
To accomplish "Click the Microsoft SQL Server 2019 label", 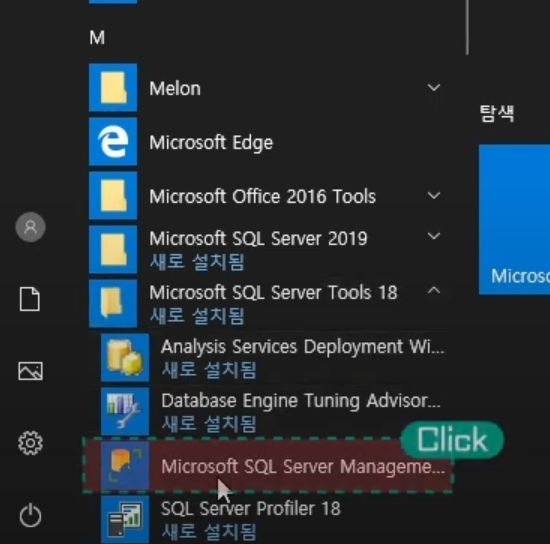I will tap(259, 239).
